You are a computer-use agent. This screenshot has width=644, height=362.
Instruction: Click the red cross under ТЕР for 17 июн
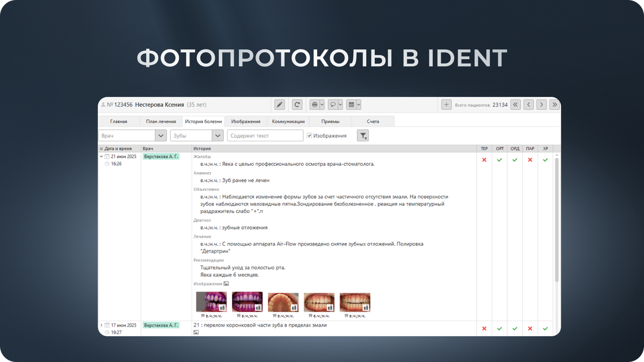coord(484,328)
